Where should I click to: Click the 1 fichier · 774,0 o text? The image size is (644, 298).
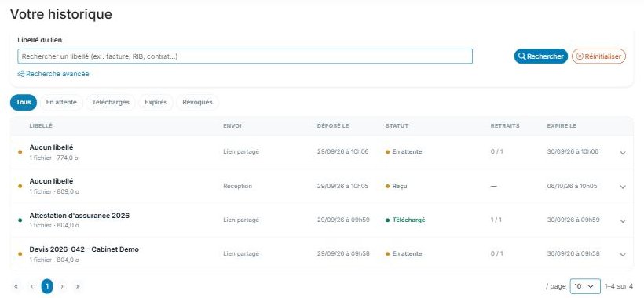(x=54, y=158)
